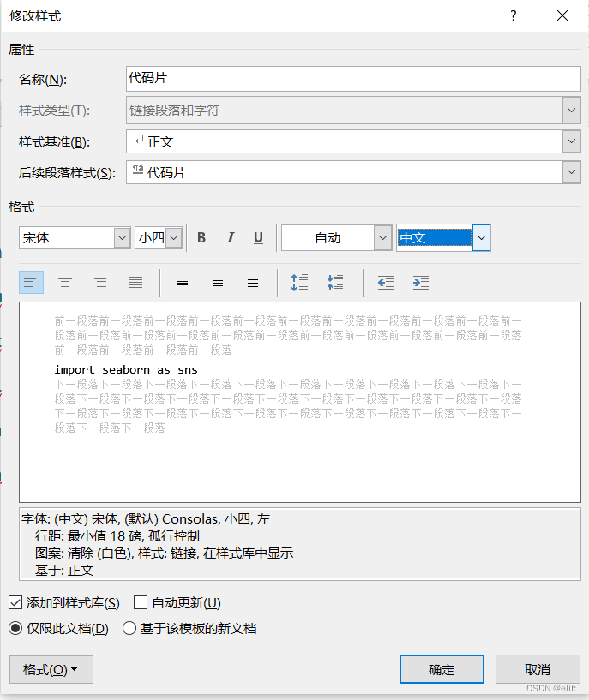The image size is (589, 700).
Task: Select 基于该模板的新文档 radio button
Action: click(129, 629)
